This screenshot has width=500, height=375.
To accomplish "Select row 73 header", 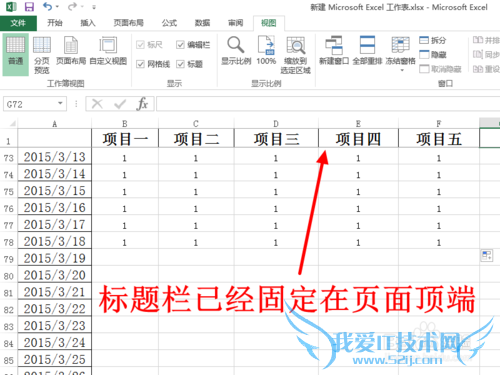I will point(9,157).
